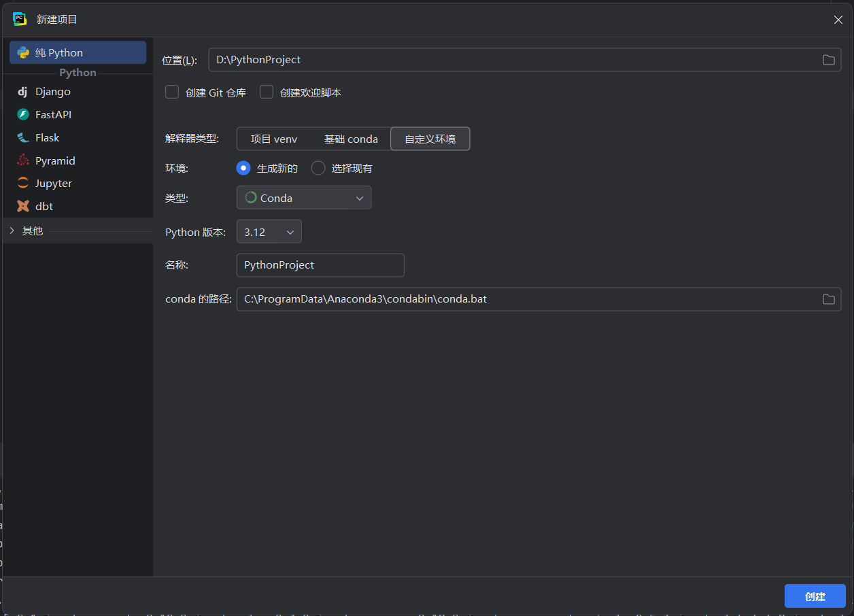Switch to 项目 venv interpreter tab

click(x=274, y=139)
